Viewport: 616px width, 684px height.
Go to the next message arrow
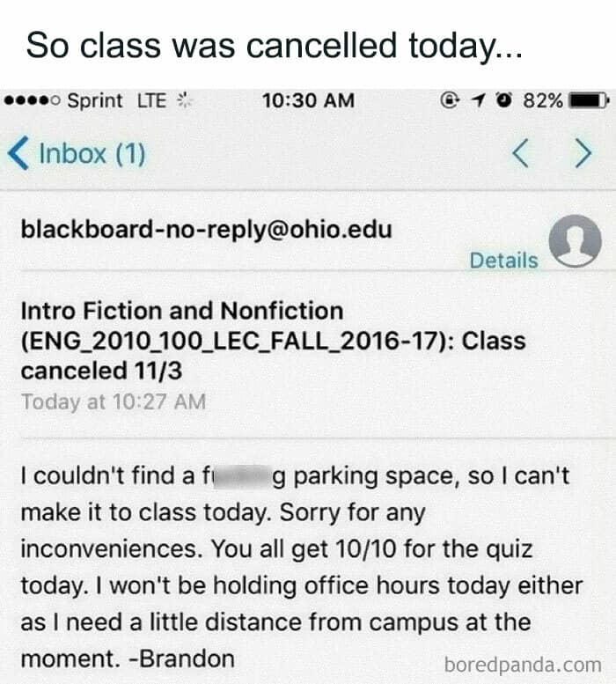click(x=582, y=155)
